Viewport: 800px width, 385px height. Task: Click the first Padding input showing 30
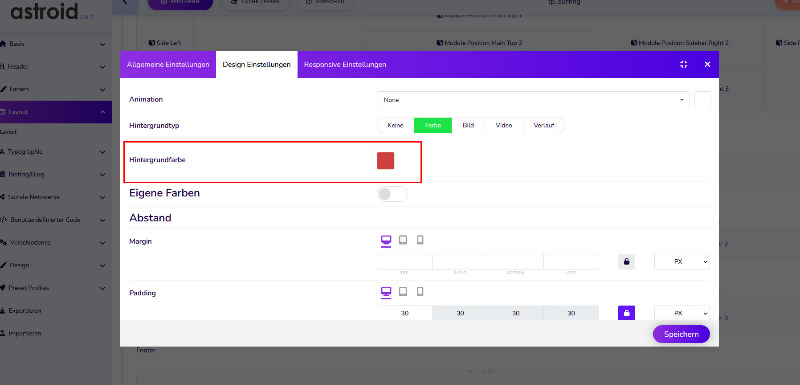point(405,313)
